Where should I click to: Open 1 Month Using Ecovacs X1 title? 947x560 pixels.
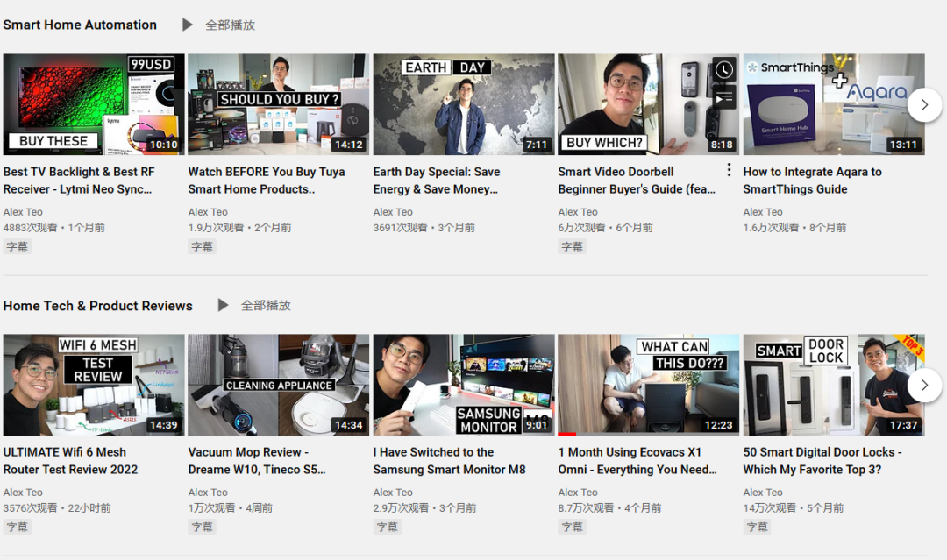tap(637, 461)
